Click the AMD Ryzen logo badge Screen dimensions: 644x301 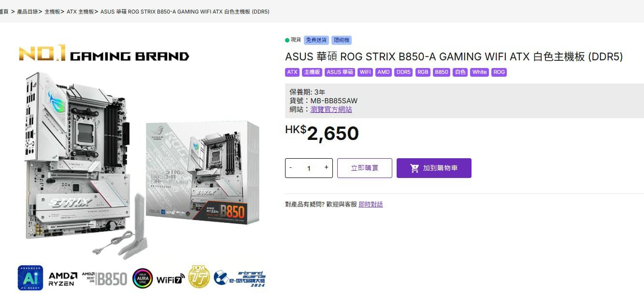(x=63, y=279)
